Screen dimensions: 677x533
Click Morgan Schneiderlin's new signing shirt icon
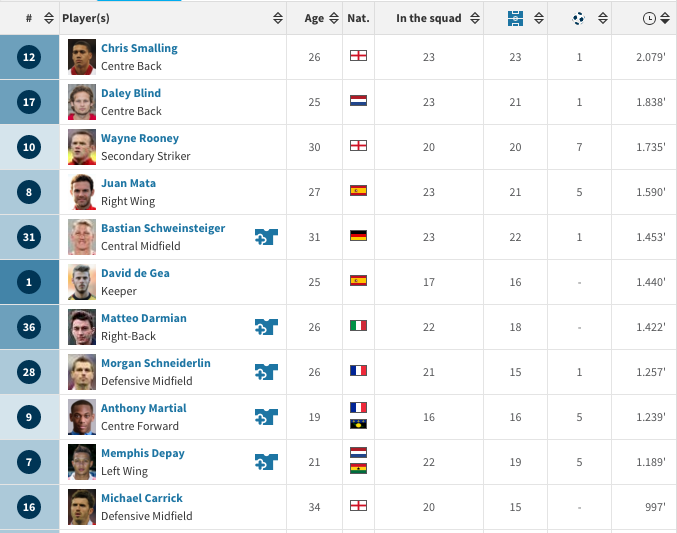tap(266, 372)
